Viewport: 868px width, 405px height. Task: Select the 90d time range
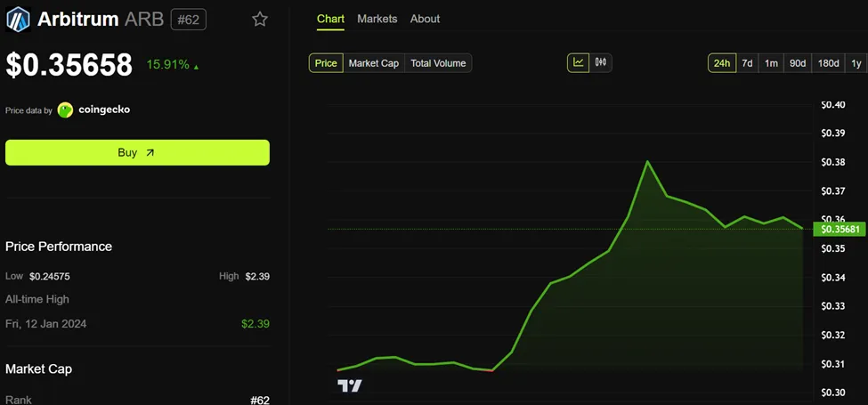797,63
